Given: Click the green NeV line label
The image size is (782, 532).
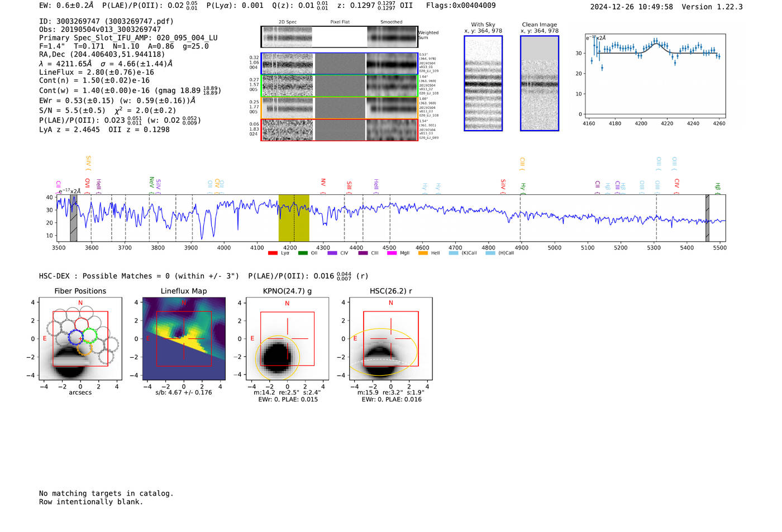Looking at the screenshot, I should [151, 182].
